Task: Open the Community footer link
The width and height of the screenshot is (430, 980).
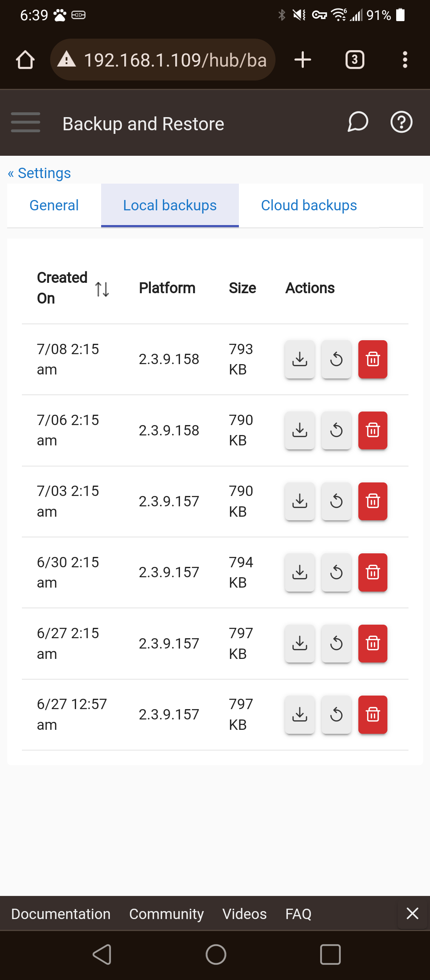Action: pyautogui.click(x=166, y=914)
